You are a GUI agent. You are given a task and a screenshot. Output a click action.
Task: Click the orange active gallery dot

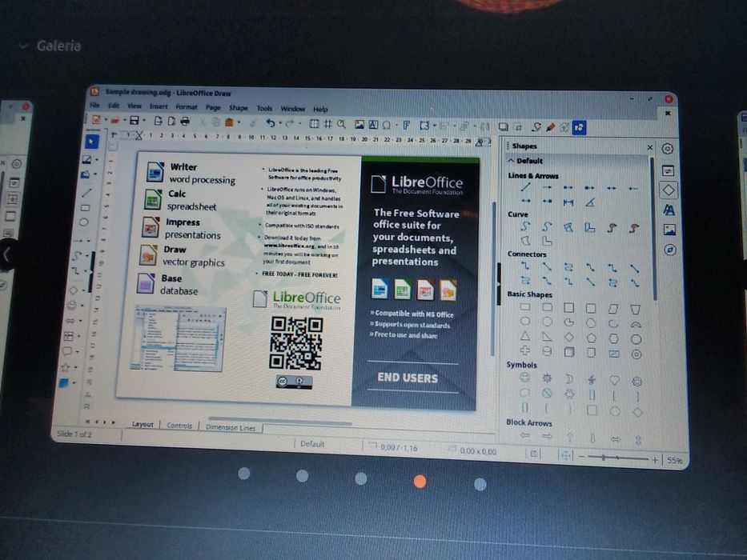coord(420,481)
